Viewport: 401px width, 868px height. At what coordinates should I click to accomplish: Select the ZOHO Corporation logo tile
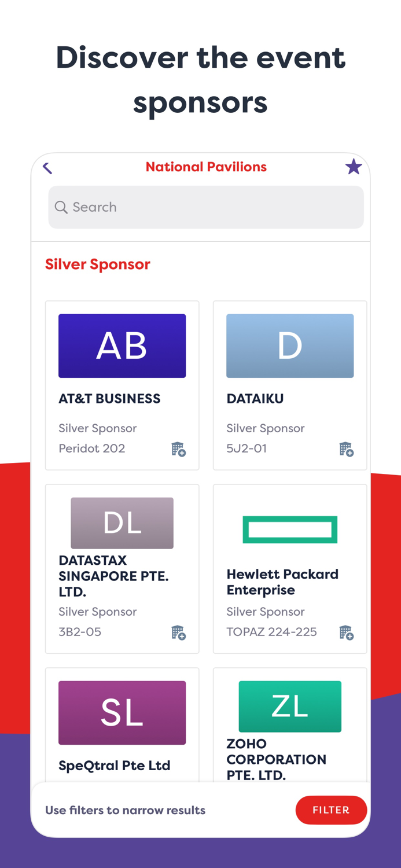[x=290, y=706]
